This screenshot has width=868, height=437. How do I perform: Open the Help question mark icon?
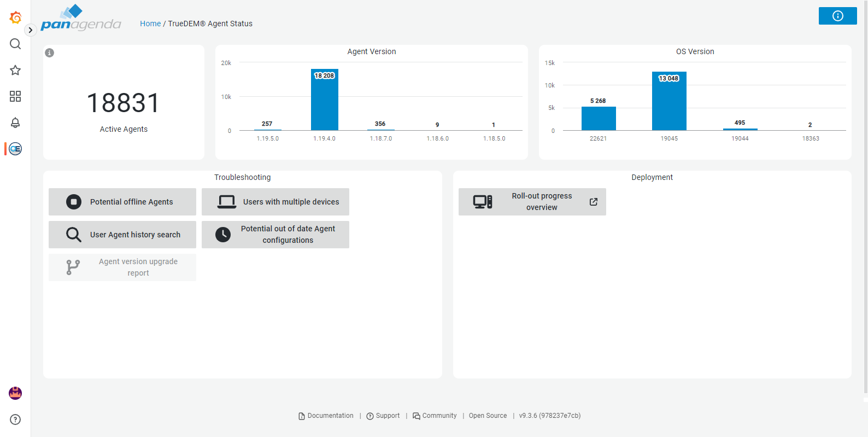point(15,419)
